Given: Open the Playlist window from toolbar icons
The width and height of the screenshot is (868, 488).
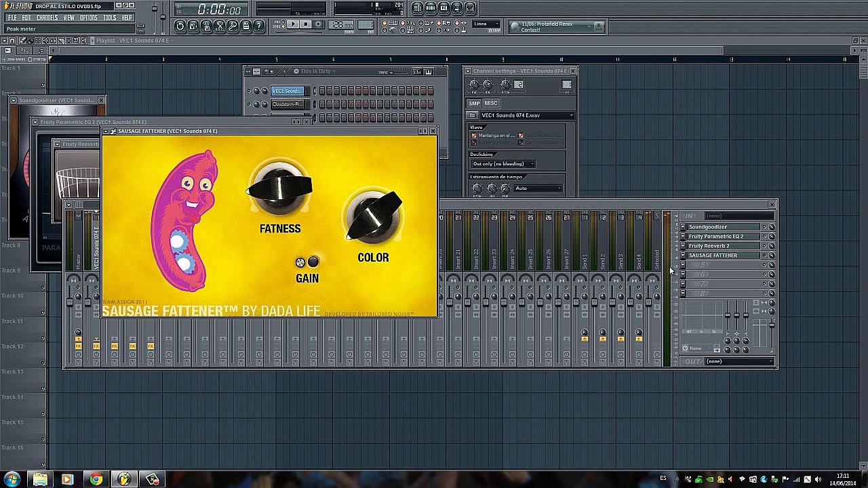Looking at the screenshot, I should tap(418, 8).
